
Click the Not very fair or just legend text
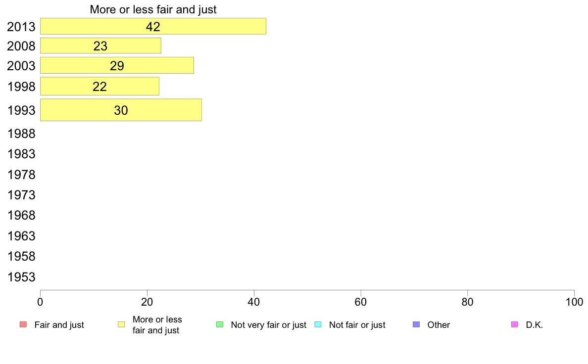point(268,325)
